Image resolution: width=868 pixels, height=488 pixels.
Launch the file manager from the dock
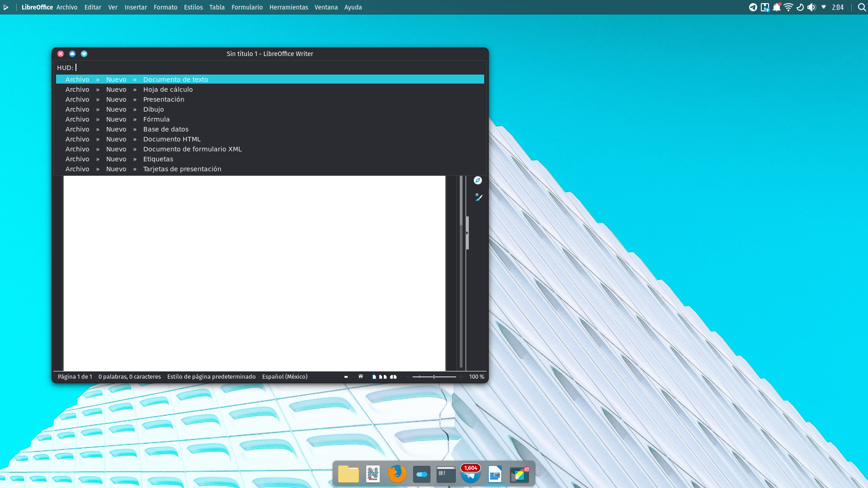[x=349, y=474]
